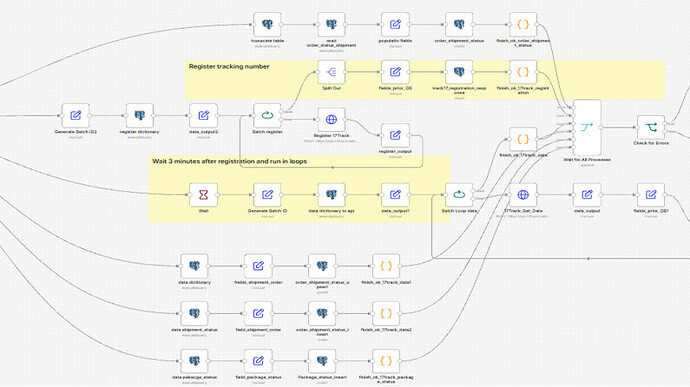This screenshot has height=387, width=690.
Task: Open the data shipment_status Postgres node
Action: tap(195, 313)
